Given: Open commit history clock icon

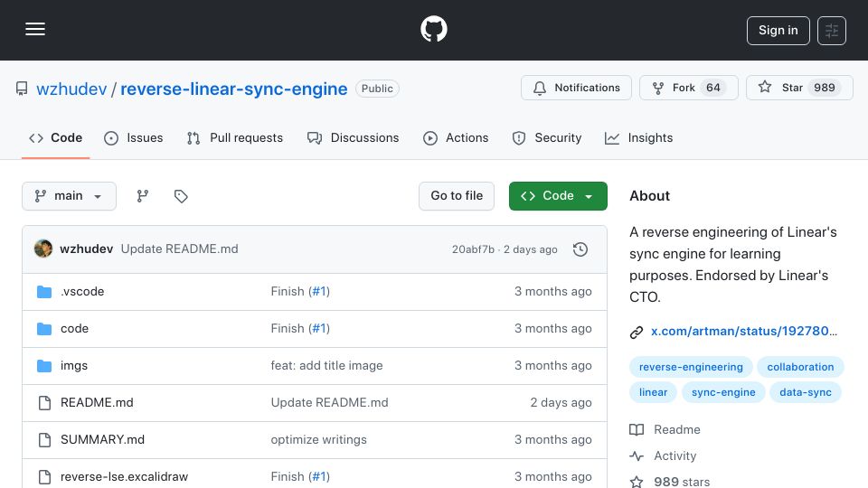Looking at the screenshot, I should click(x=580, y=249).
